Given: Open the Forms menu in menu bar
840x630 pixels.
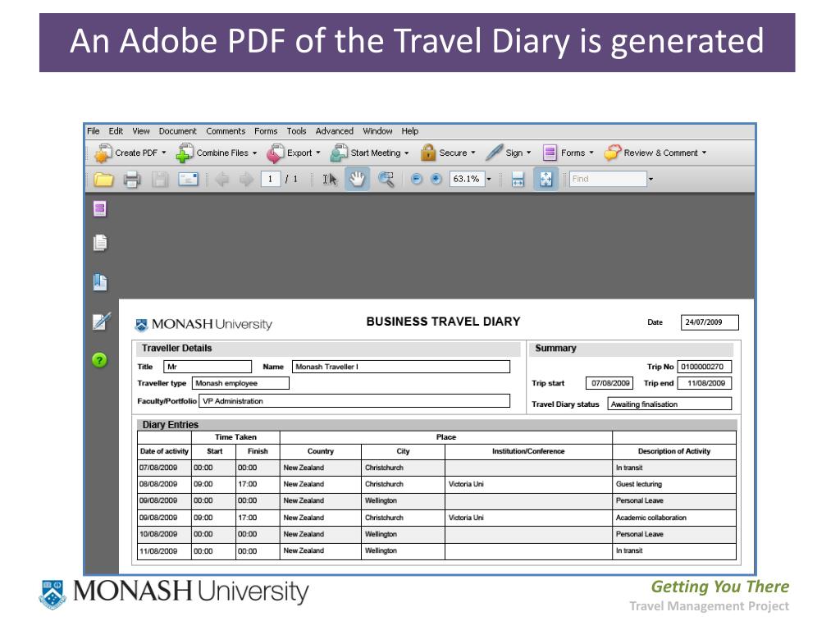Looking at the screenshot, I should tap(266, 131).
